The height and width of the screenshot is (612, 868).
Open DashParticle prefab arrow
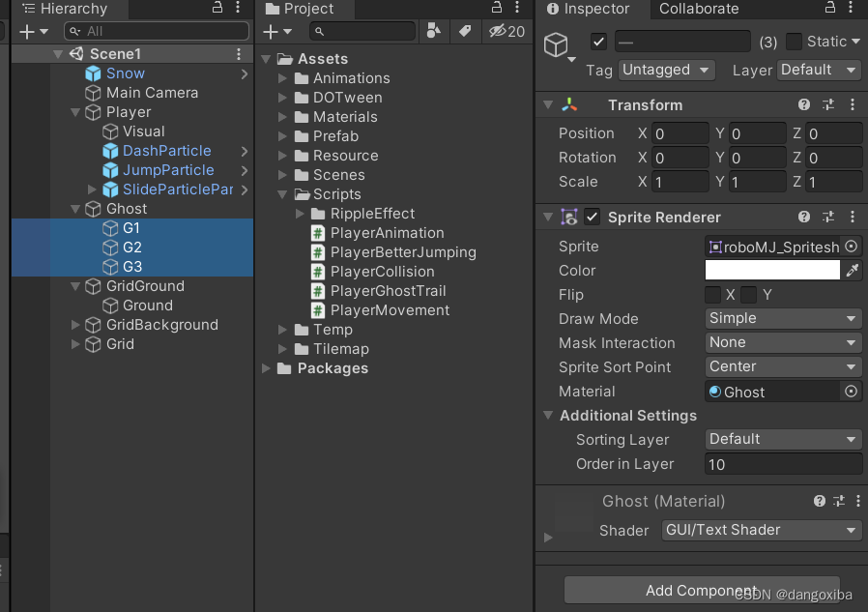click(x=245, y=151)
